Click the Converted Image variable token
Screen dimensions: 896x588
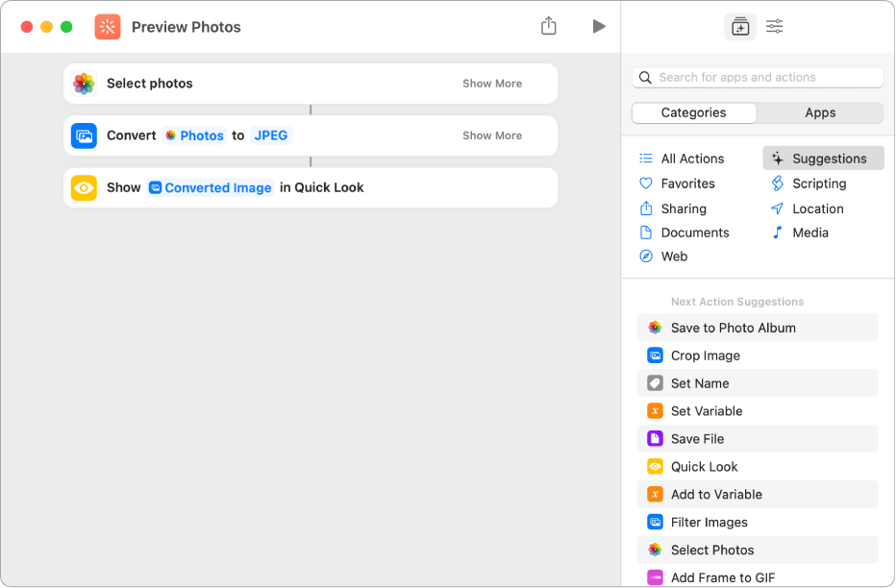tap(211, 187)
